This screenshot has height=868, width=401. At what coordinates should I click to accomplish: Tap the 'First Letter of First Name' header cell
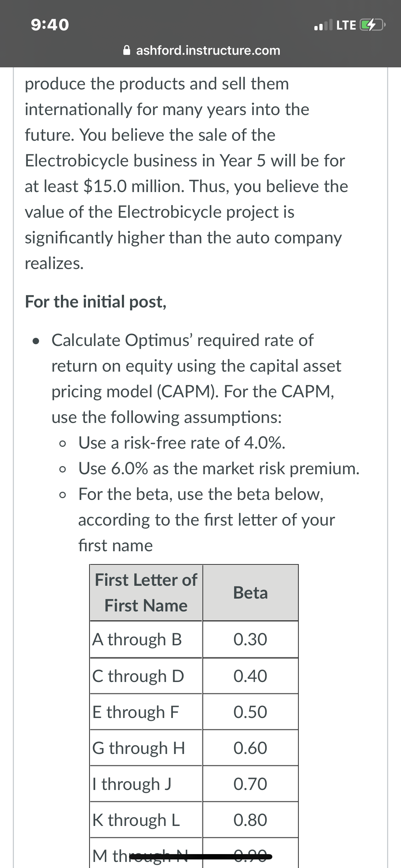pos(146,593)
